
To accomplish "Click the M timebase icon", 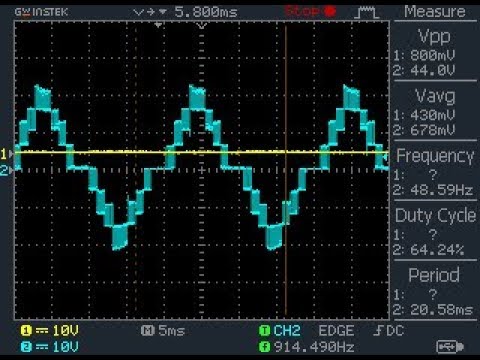I will point(147,331).
